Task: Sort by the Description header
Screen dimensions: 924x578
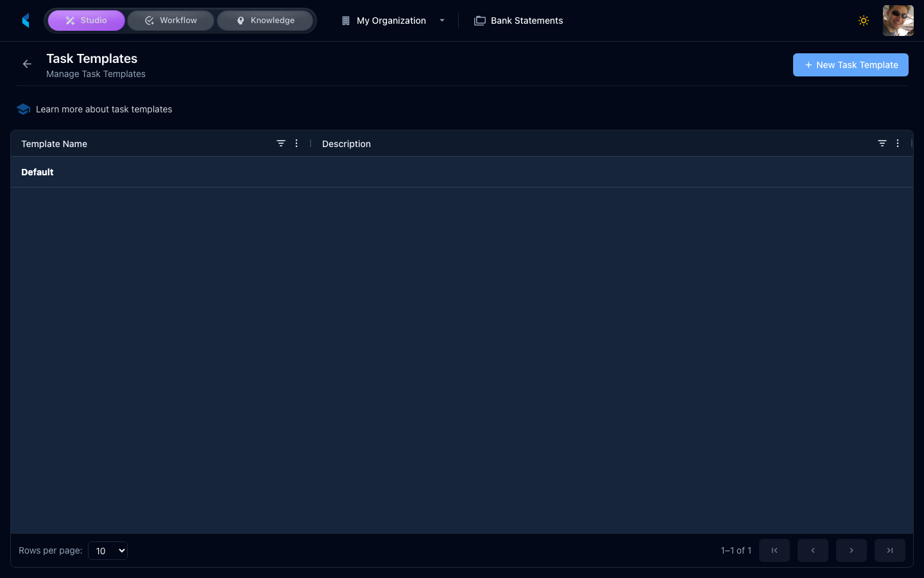Action: (346, 144)
